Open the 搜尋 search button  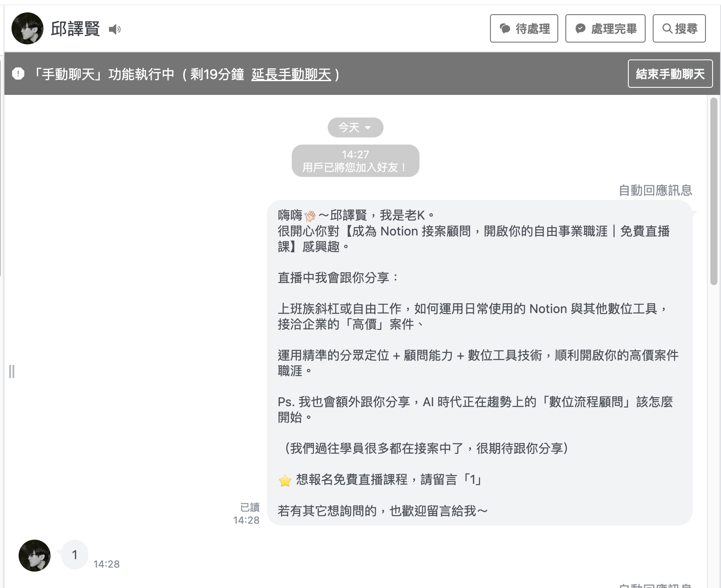(x=679, y=28)
